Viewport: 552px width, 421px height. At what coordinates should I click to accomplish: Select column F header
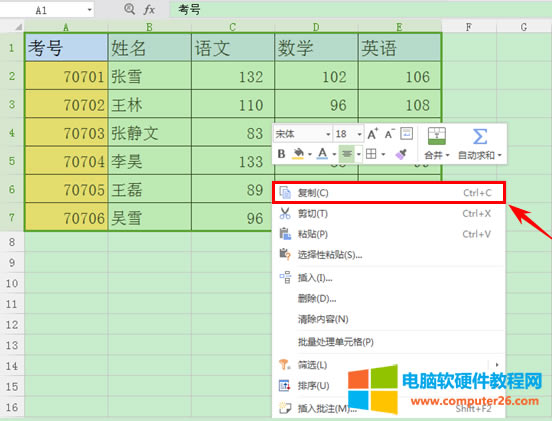tap(469, 27)
